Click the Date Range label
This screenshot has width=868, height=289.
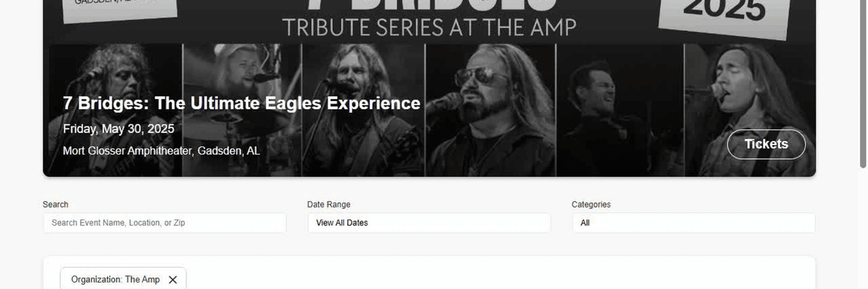pos(328,204)
